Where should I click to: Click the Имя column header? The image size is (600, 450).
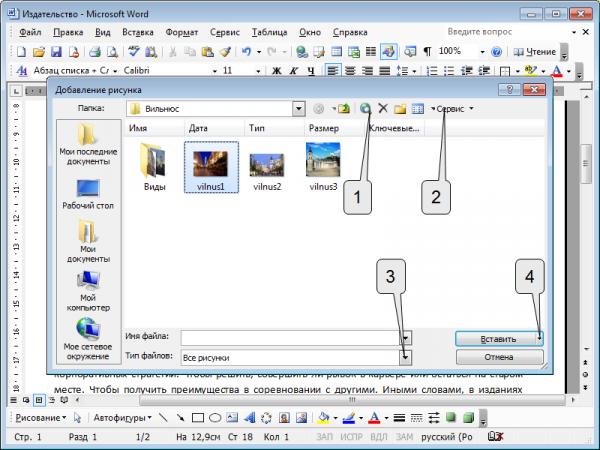154,128
